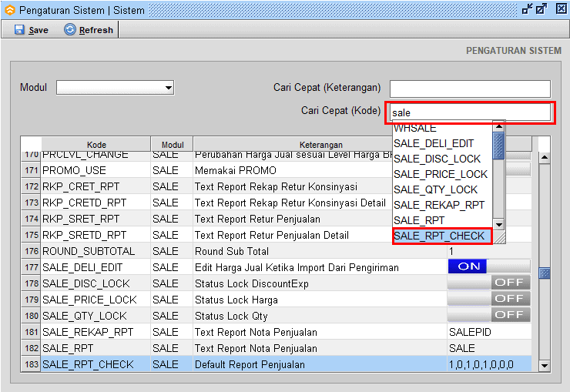Screen dimensions: 570x392
Task: Click row number 176 header
Action: coord(32,251)
